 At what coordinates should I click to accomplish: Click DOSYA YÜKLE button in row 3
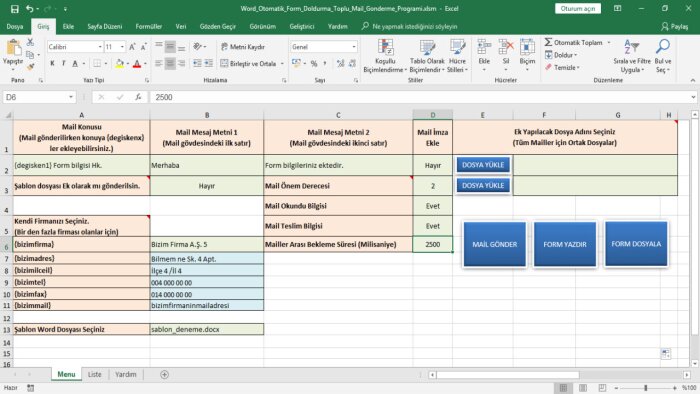(483, 185)
